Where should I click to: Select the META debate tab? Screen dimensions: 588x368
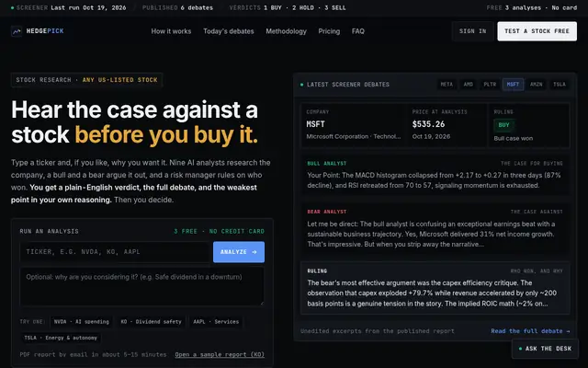pyautogui.click(x=447, y=84)
